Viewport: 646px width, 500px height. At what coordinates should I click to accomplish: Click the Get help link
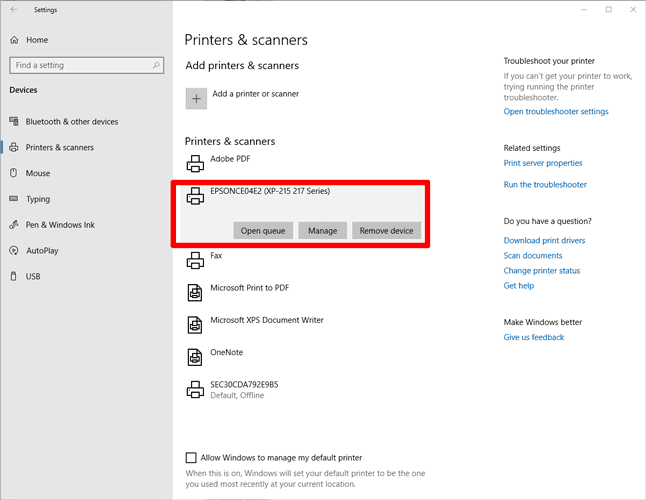coord(518,285)
